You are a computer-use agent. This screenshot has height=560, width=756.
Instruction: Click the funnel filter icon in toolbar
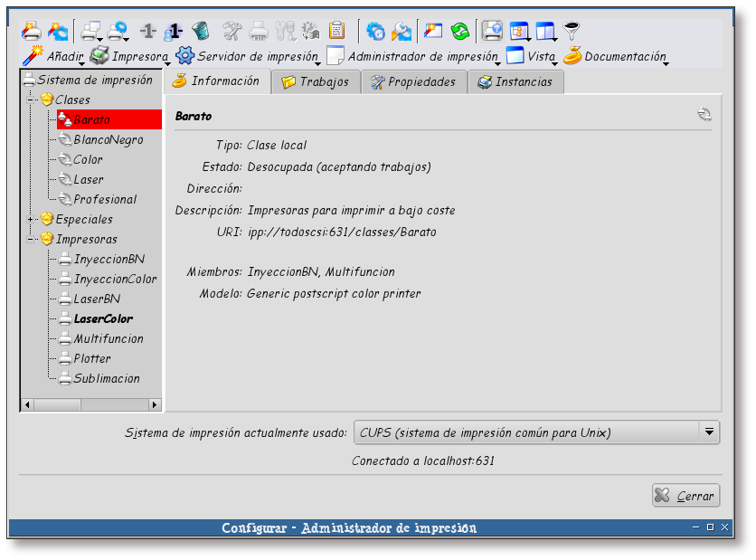pyautogui.click(x=572, y=32)
